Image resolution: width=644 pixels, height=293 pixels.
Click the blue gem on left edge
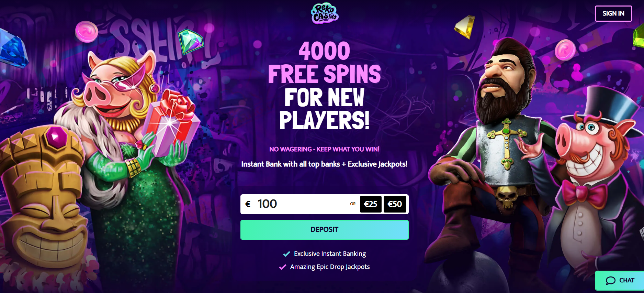(12, 48)
